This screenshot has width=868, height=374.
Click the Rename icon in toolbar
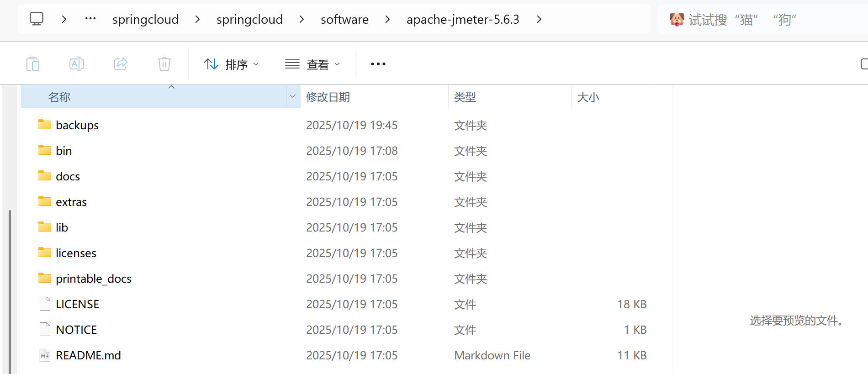[77, 64]
